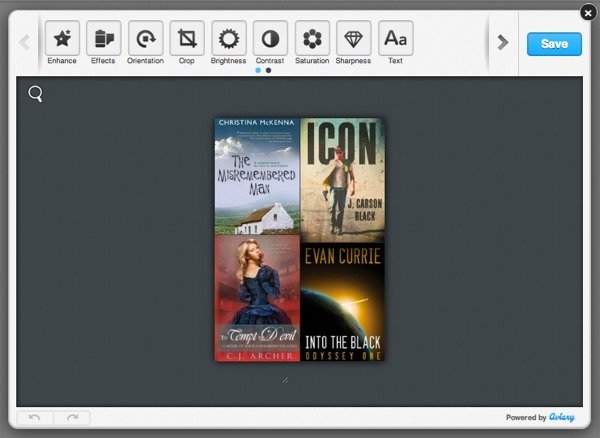Viewport: 600px width, 438px height.
Task: Undo the last edit
Action: [x=35, y=417]
